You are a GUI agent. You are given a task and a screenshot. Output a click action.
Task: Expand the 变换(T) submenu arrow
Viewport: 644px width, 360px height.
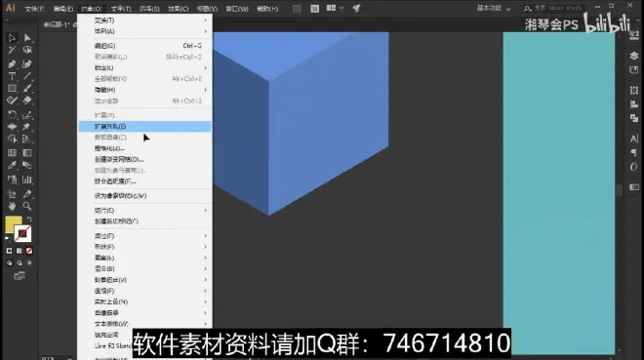[x=205, y=20]
